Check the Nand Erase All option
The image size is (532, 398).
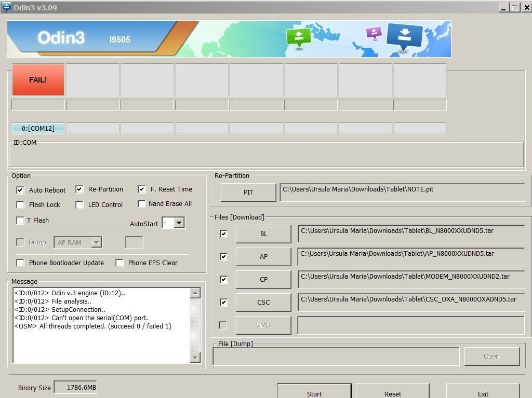point(141,204)
